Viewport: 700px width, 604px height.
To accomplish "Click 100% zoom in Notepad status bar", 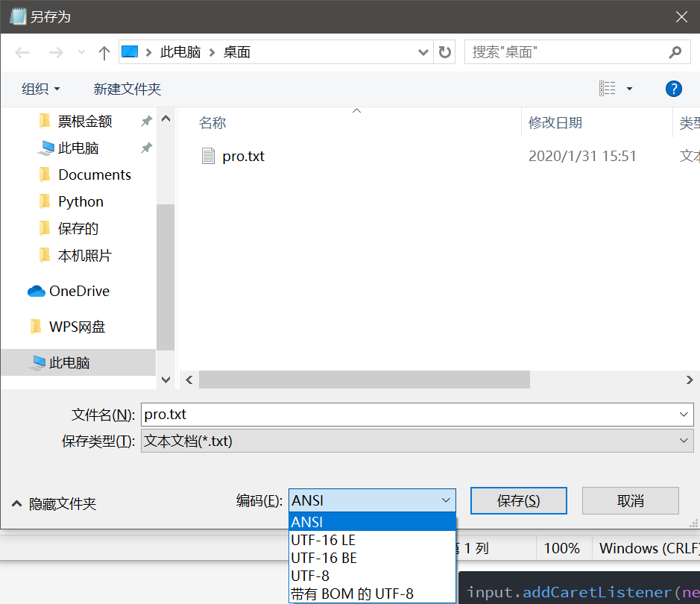I will coord(561,548).
